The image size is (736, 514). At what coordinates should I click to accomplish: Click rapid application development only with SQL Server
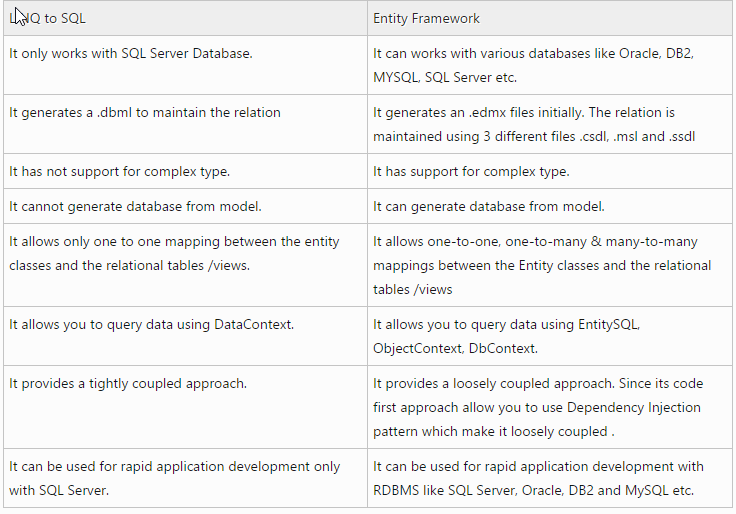coord(185,478)
